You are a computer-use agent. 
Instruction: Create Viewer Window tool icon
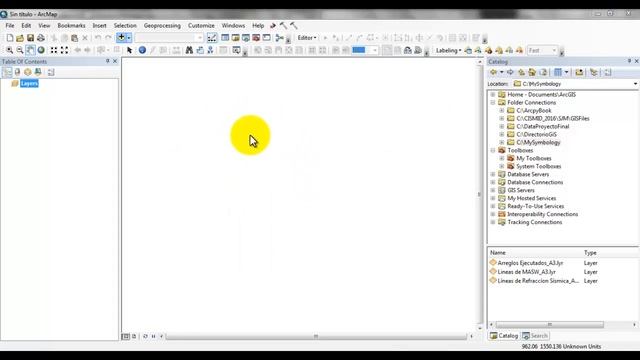click(236, 50)
